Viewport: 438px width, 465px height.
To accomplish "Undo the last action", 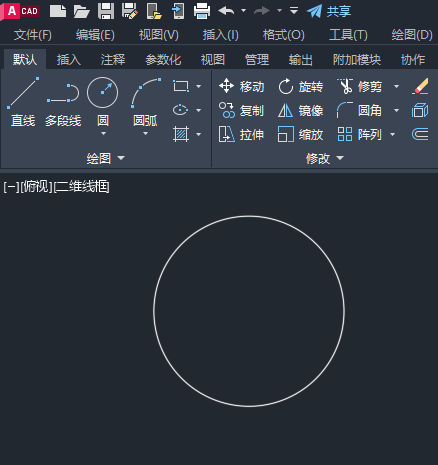I will coord(226,11).
